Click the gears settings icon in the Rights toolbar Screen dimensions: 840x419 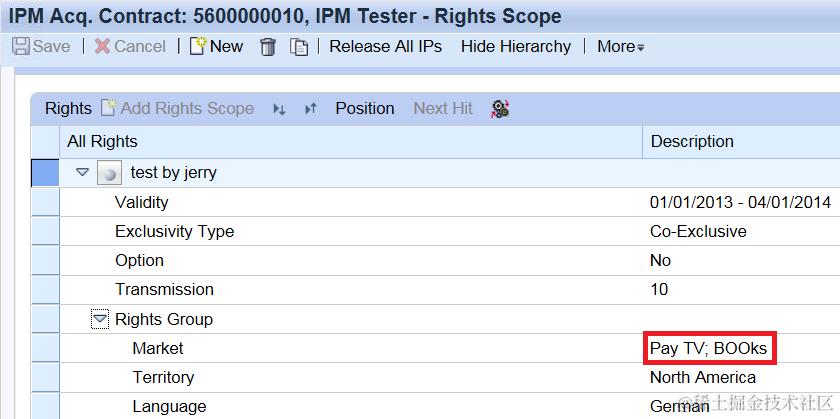pos(500,109)
